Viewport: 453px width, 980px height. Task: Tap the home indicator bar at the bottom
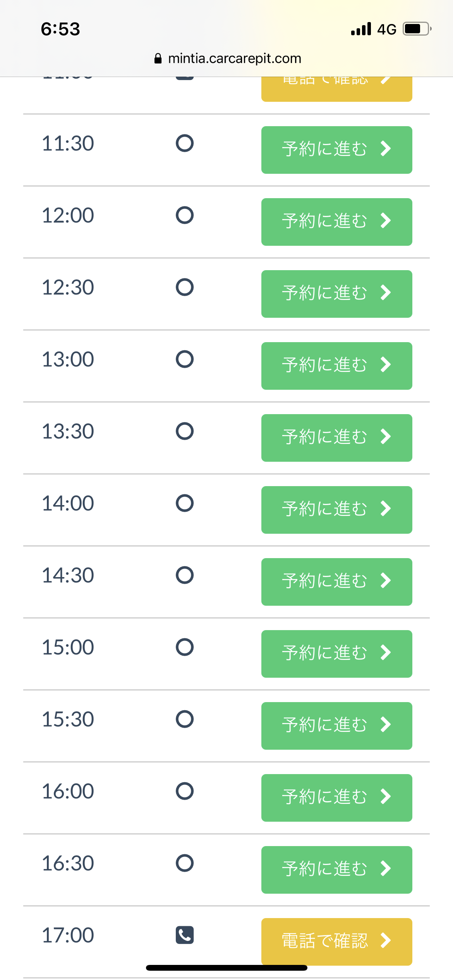tap(226, 968)
